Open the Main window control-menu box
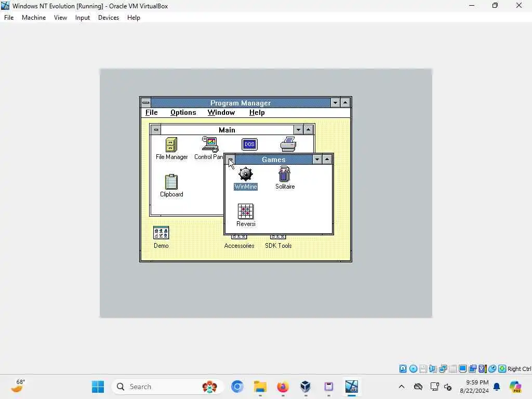This screenshot has height=399, width=532. [156, 129]
